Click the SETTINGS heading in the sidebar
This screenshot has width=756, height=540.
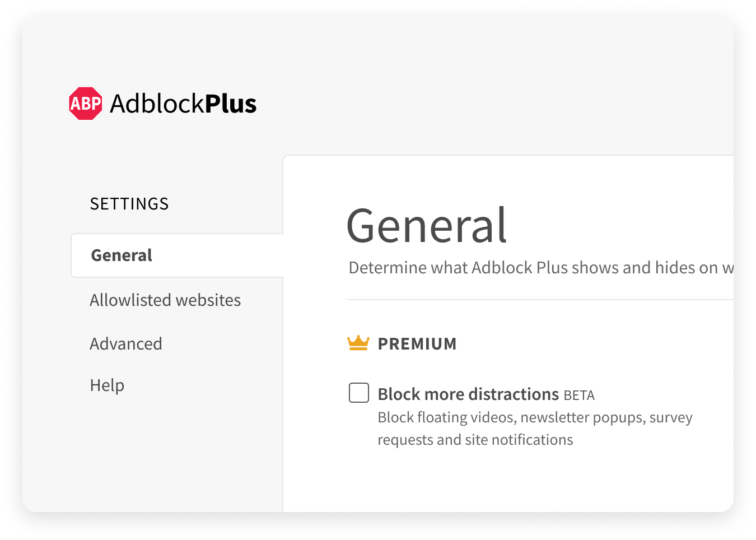[x=129, y=203]
